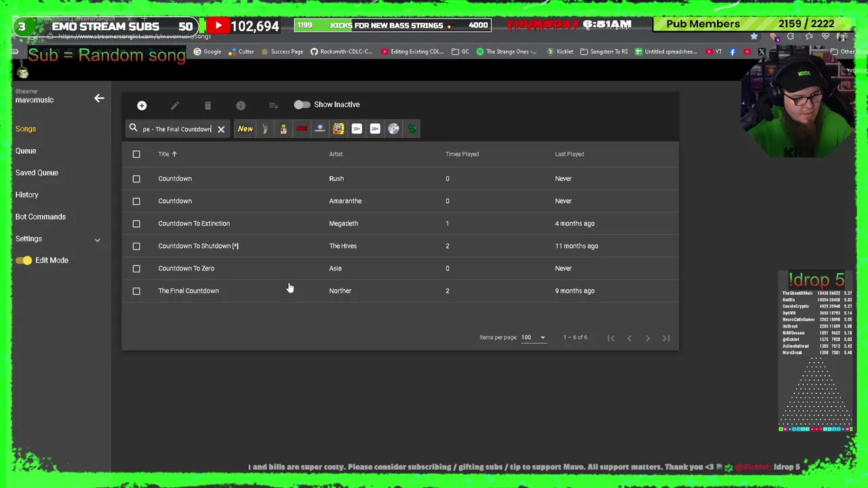
Task: Check the box for Countdown by Amaranthe
Action: point(136,201)
